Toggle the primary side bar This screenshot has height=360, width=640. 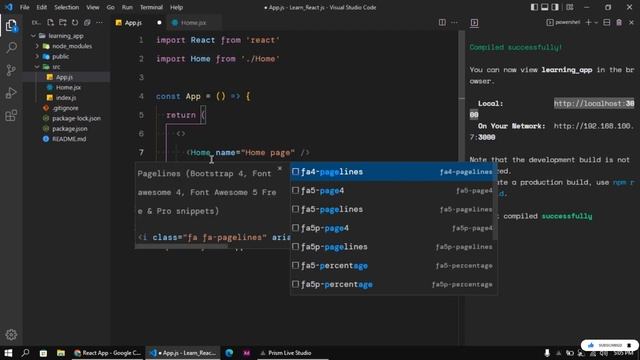[x=534, y=7]
